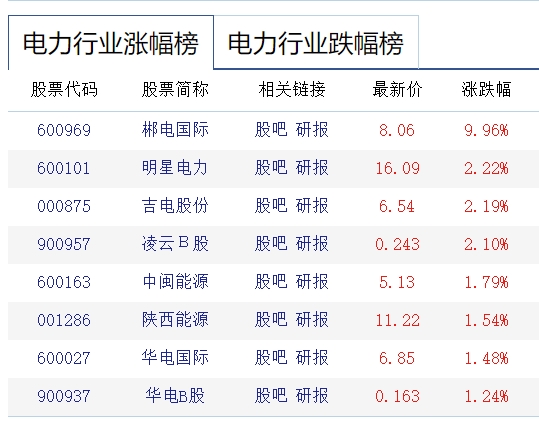The height and width of the screenshot is (425, 539).
Task: Select the 2.10% change value
Action: pos(486,244)
